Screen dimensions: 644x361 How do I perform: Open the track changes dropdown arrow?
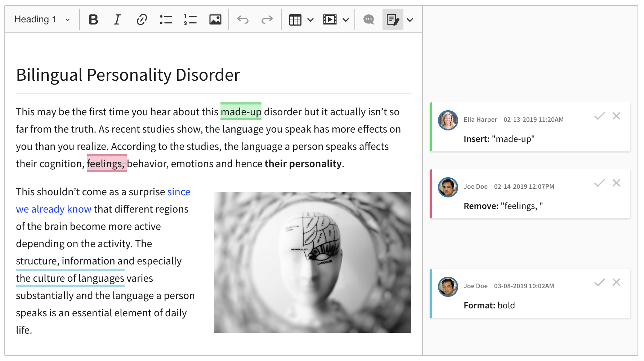pos(410,20)
